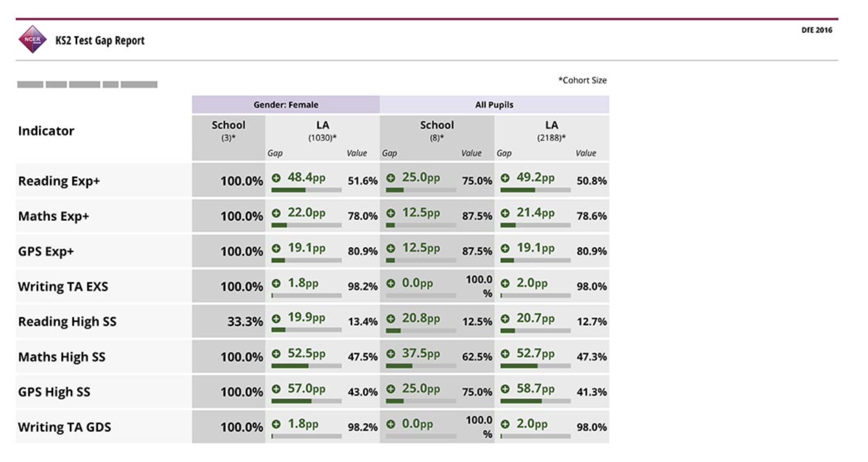Select the All Pupils header tab

(494, 105)
